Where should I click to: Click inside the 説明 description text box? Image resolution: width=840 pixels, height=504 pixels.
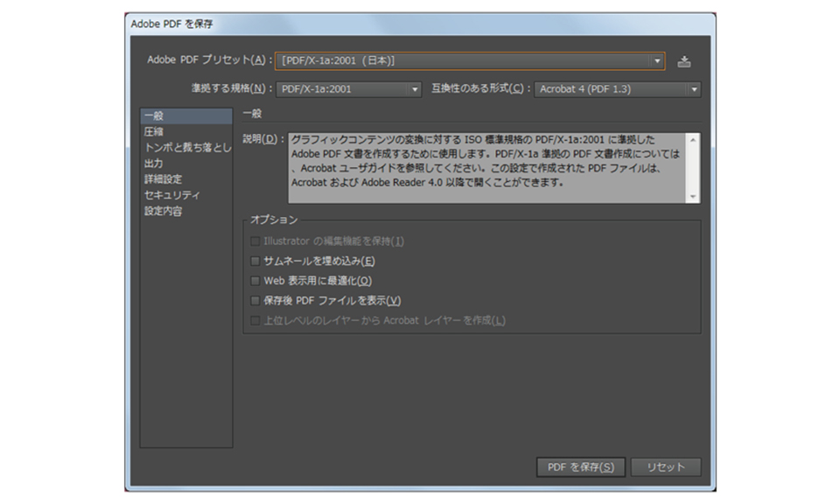pos(486,168)
